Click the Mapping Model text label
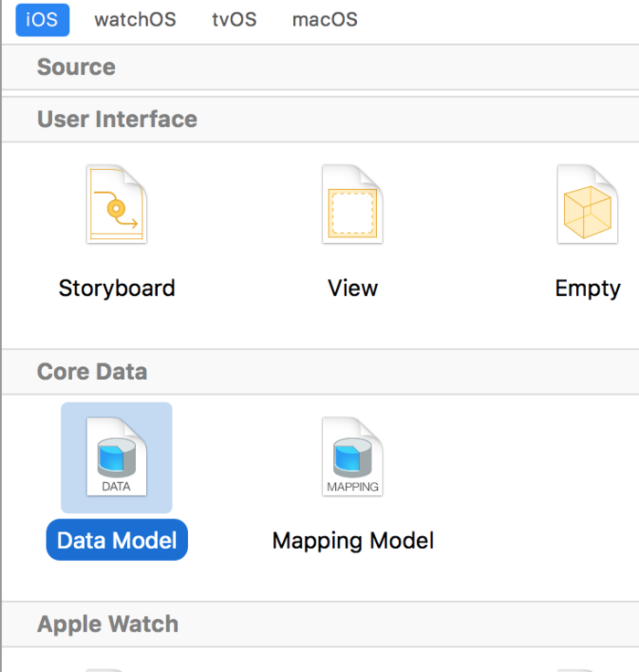This screenshot has height=672, width=639. click(352, 541)
